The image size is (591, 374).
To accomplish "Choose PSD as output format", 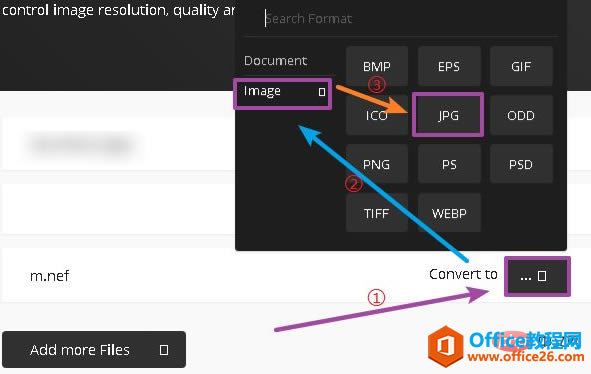I will click(x=521, y=164).
